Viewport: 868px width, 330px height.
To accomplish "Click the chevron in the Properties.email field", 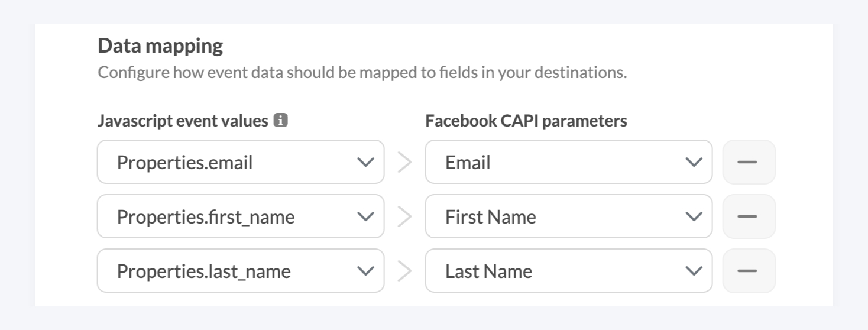I will (366, 163).
